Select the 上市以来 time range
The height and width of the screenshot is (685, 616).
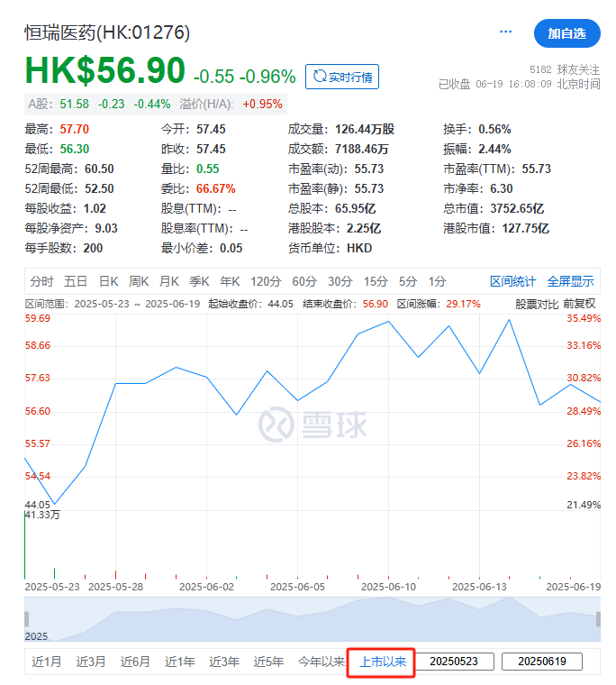[383, 662]
